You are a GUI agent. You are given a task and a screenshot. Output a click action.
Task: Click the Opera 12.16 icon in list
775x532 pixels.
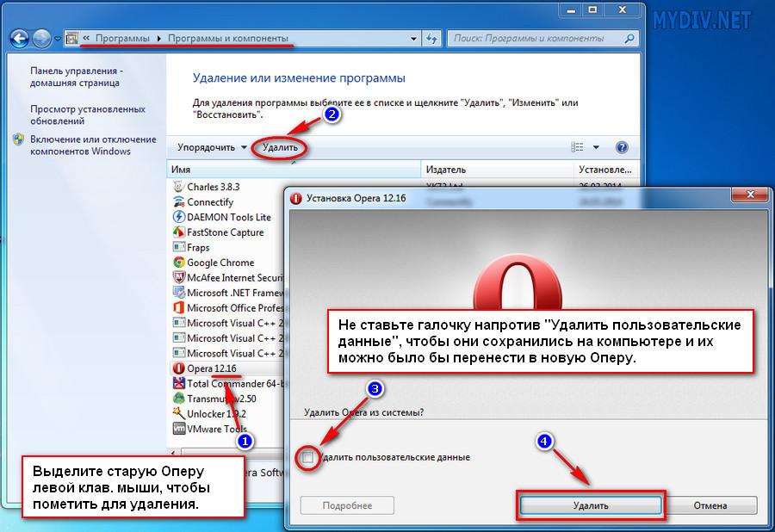[x=178, y=368]
